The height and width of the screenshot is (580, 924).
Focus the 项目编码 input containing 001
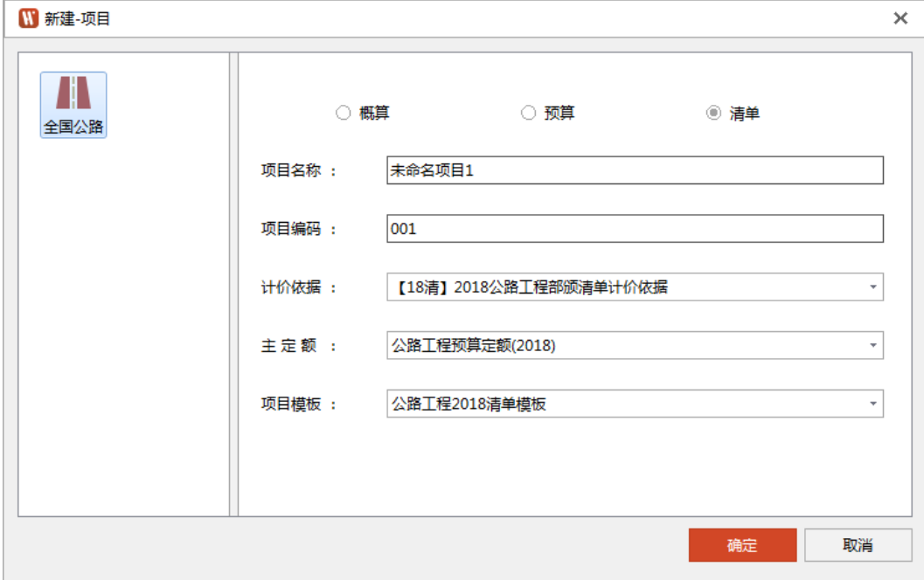pyautogui.click(x=635, y=229)
